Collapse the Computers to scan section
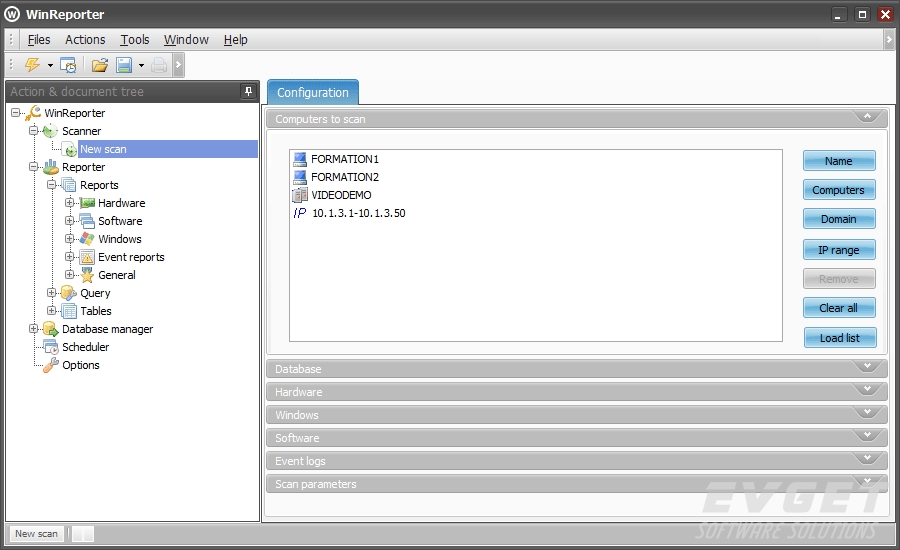The width and height of the screenshot is (900, 550). click(x=867, y=117)
